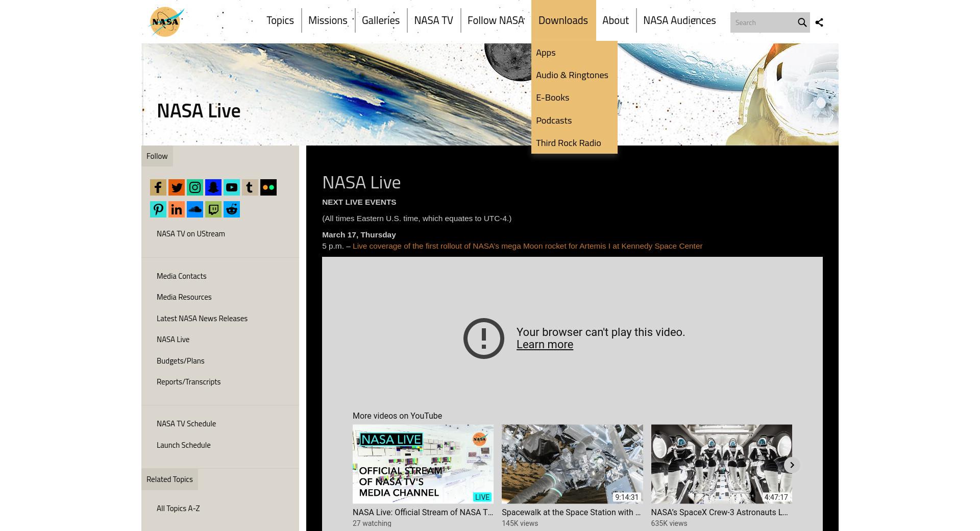The height and width of the screenshot is (531, 980).
Task: Open NASA's Tumblr icon
Action: [250, 187]
